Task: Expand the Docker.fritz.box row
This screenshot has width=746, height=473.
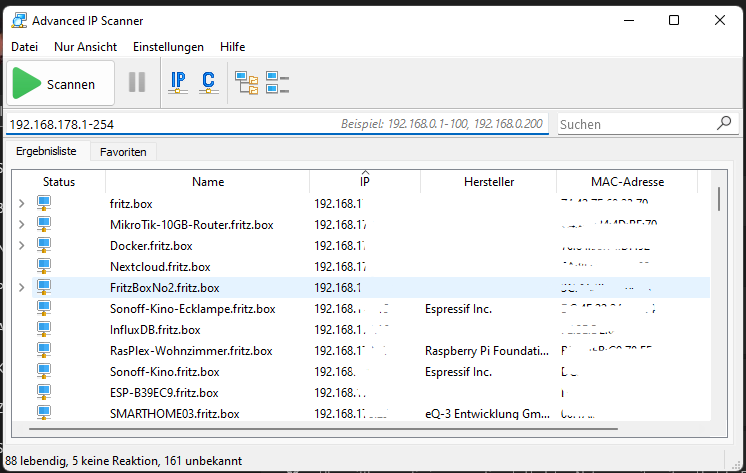Action: [x=21, y=246]
